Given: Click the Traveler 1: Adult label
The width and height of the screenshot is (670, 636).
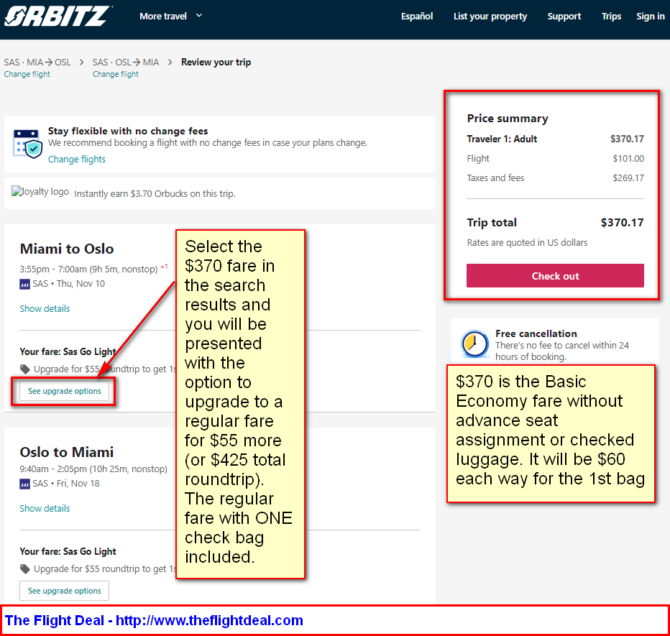Looking at the screenshot, I should (502, 139).
